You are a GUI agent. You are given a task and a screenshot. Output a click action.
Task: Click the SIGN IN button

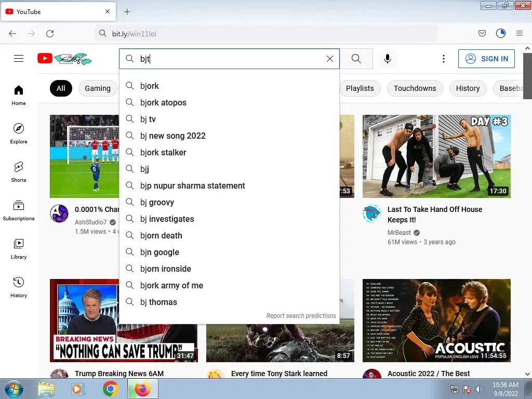tap(486, 59)
